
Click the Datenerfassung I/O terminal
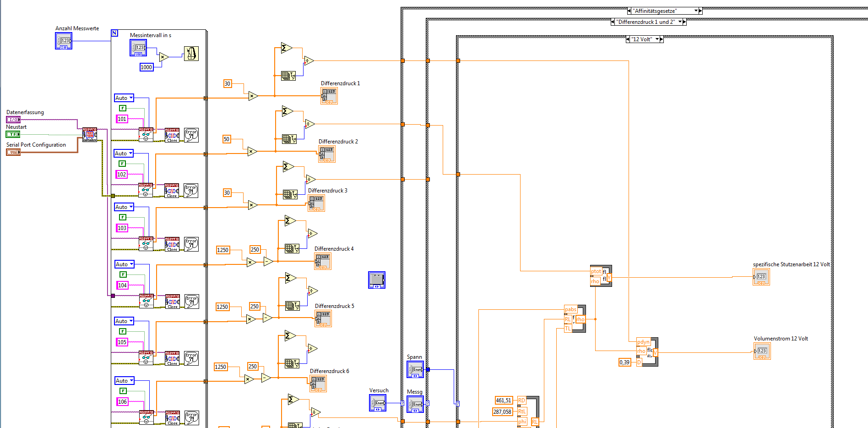(13, 120)
